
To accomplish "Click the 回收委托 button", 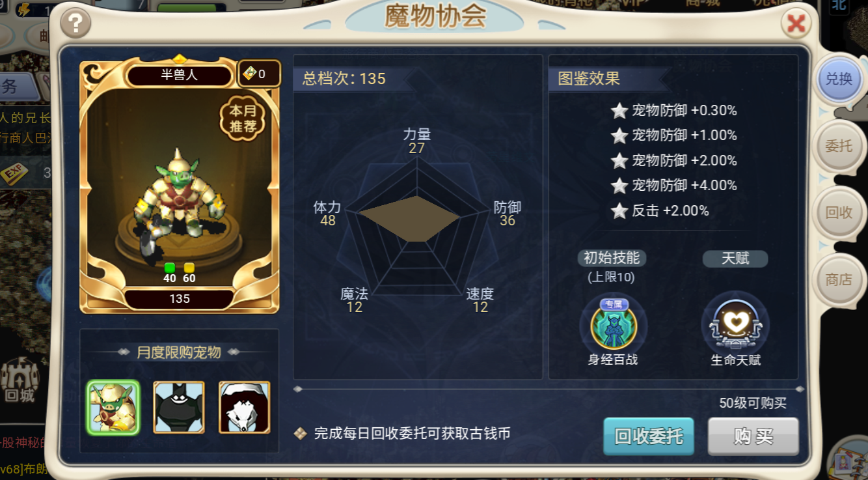I will tap(649, 436).
